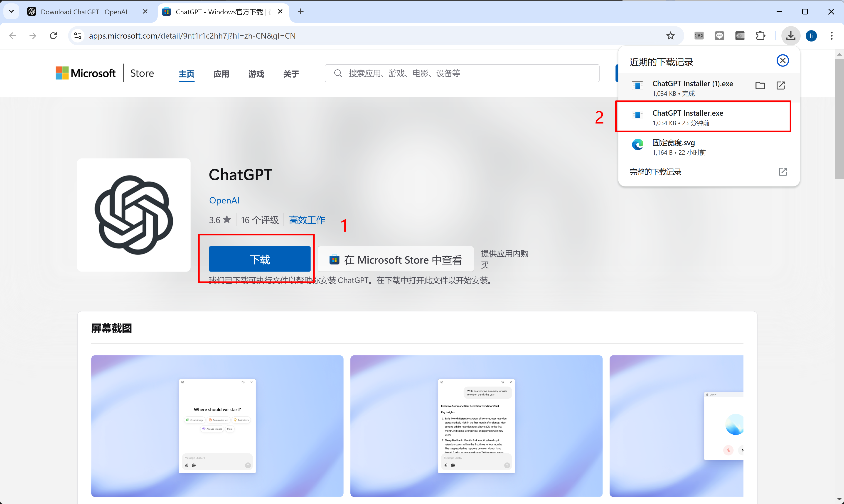Open site information icon in address bar
The image size is (844, 504).
(78, 36)
